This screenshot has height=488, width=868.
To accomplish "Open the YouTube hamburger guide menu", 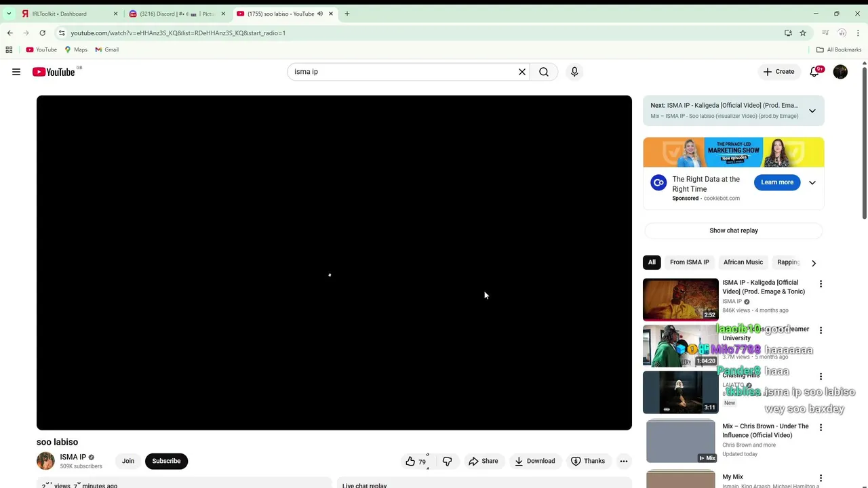I will 16,72.
